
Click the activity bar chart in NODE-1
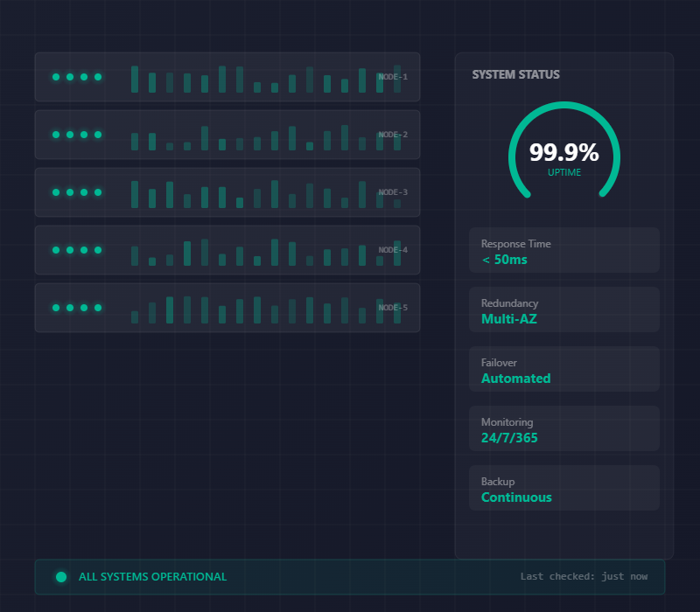[x=266, y=79]
